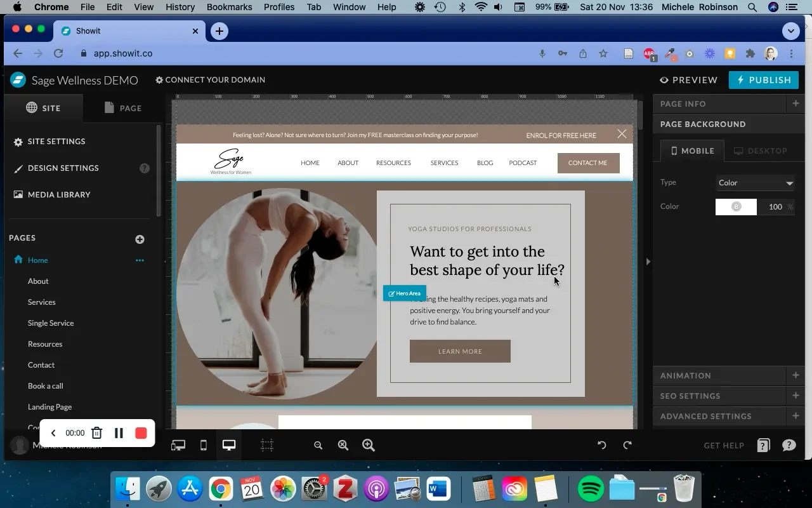Undo the last change
812x508 pixels.
[x=602, y=445]
